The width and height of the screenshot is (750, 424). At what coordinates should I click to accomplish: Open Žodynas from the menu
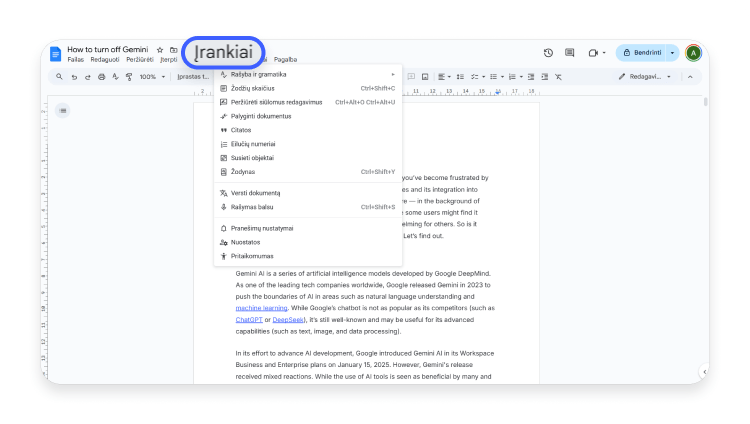tap(308, 172)
